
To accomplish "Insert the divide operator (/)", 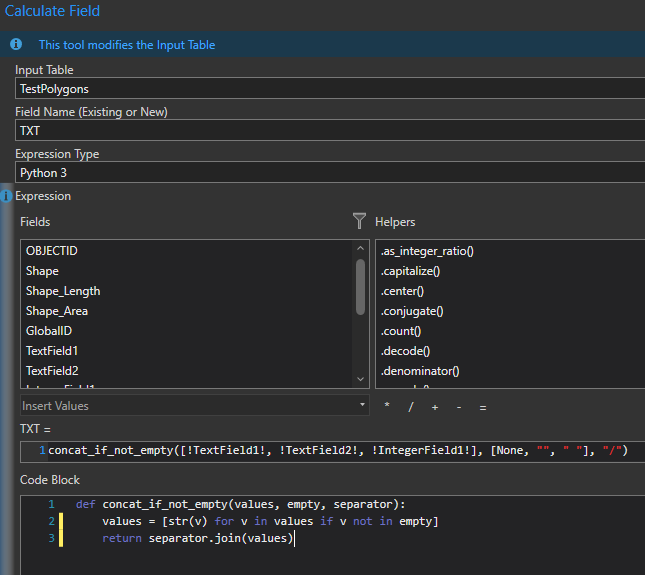I will coord(410,407).
